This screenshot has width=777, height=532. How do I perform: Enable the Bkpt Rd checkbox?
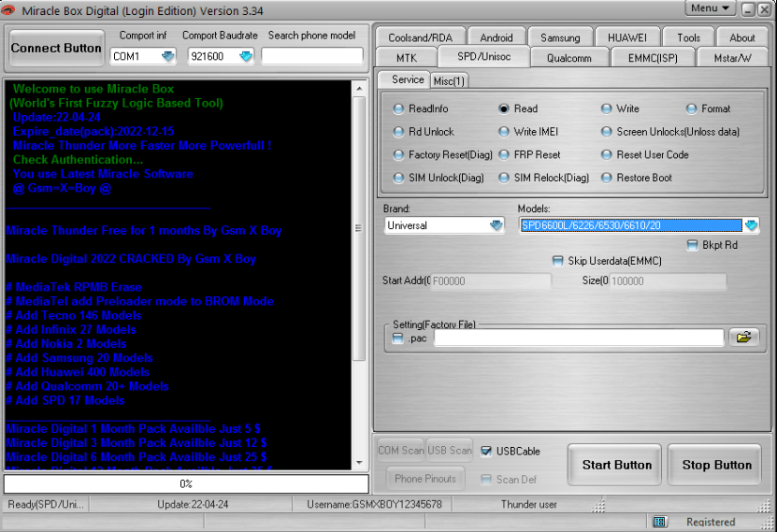[692, 245]
